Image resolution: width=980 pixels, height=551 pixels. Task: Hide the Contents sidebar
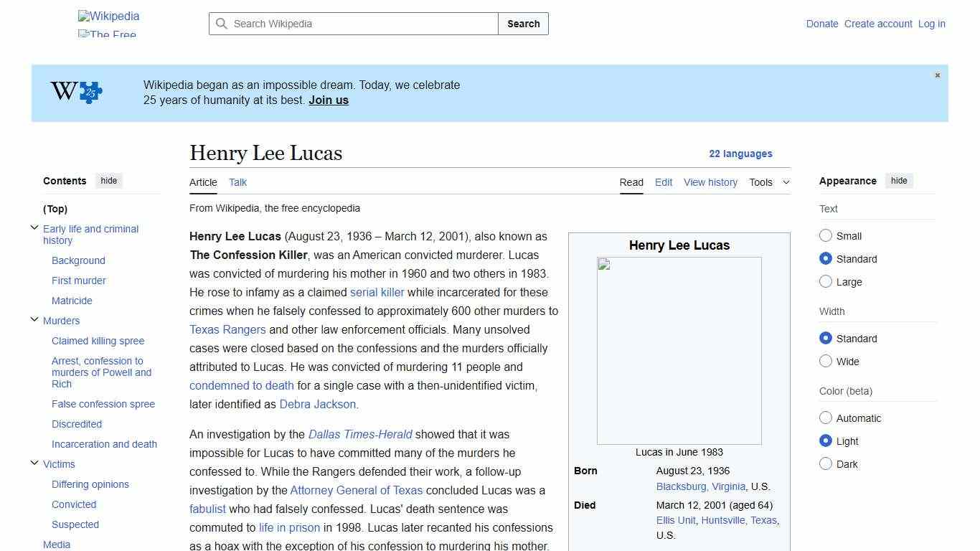click(x=108, y=181)
